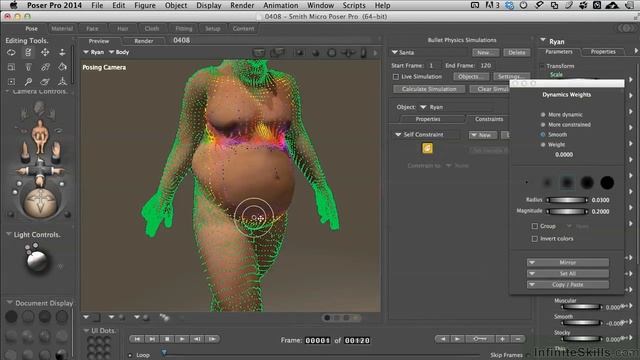Image resolution: width=640 pixels, height=360 pixels.
Task: Click the delete keyframe minus button
Action: coord(518,339)
